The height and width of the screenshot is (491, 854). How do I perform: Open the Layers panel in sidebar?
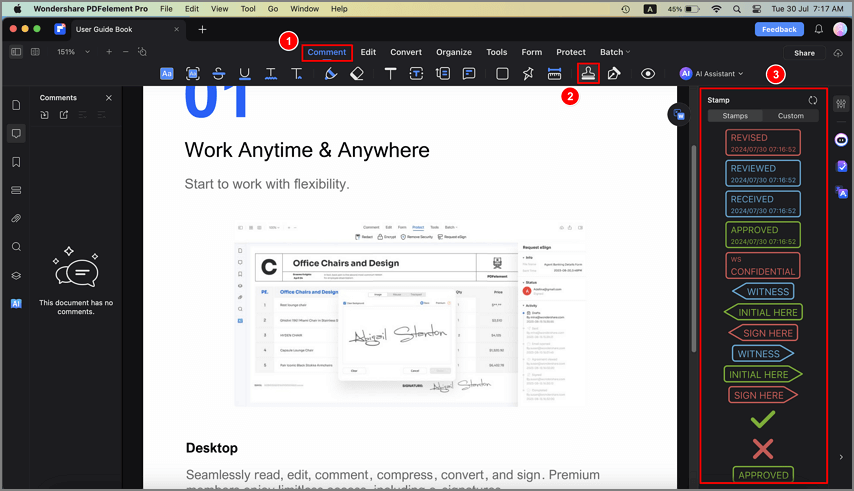(x=16, y=275)
